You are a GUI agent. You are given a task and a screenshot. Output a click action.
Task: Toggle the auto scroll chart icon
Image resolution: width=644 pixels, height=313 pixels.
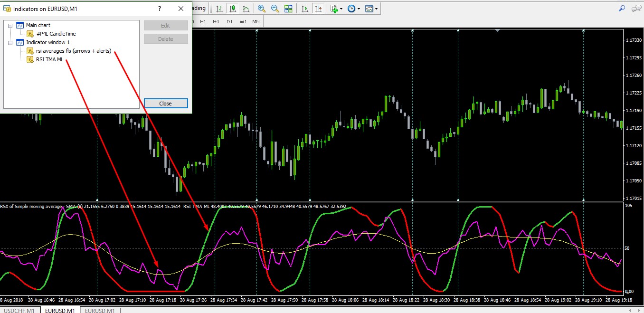pos(305,9)
